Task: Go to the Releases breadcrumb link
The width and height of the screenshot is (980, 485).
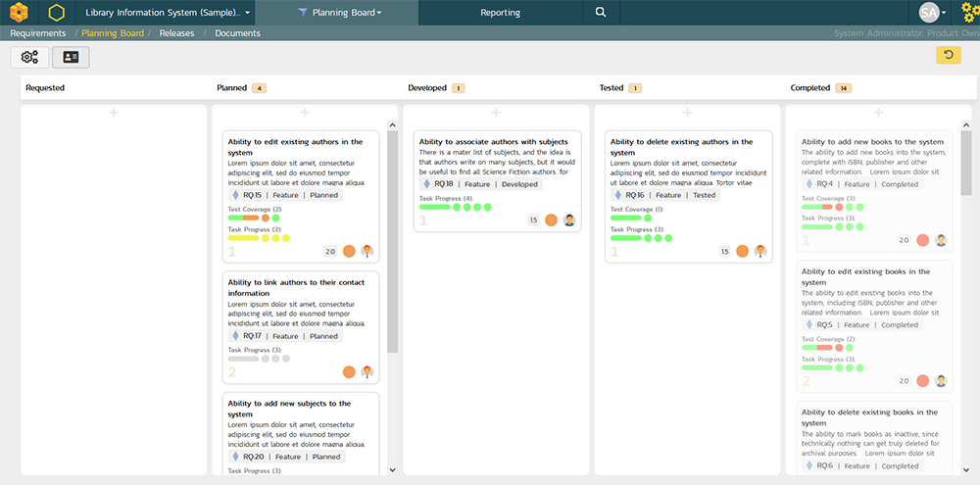Action: tap(177, 33)
